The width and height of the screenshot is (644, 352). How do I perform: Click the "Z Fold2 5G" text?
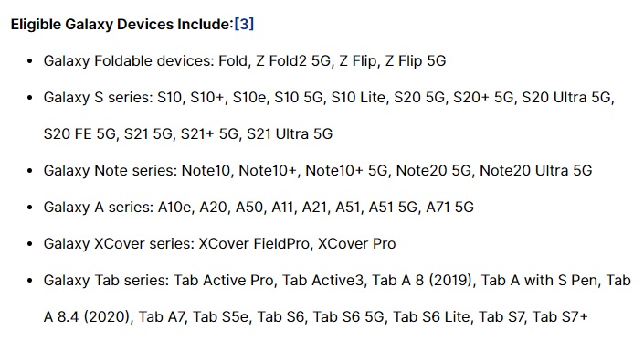point(293,61)
